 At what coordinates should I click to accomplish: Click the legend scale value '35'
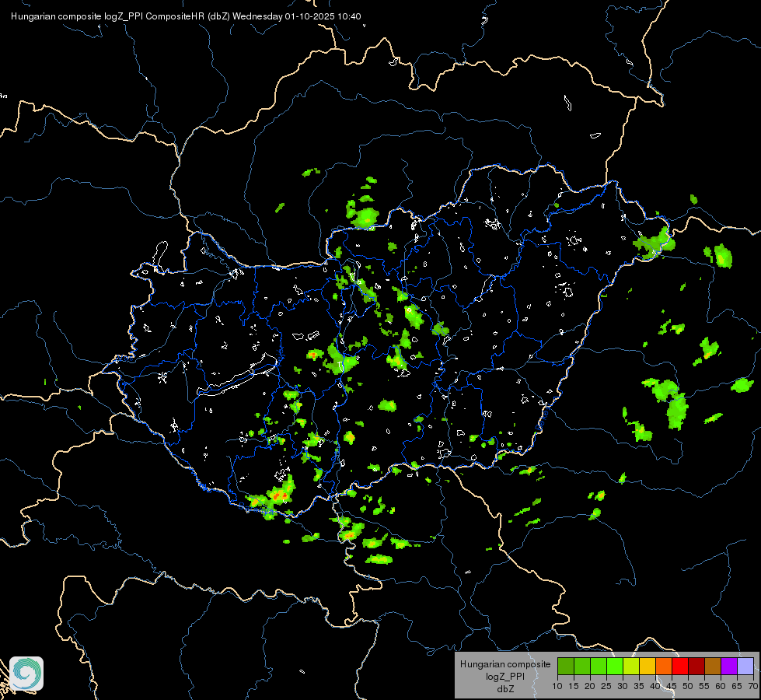coord(639,687)
